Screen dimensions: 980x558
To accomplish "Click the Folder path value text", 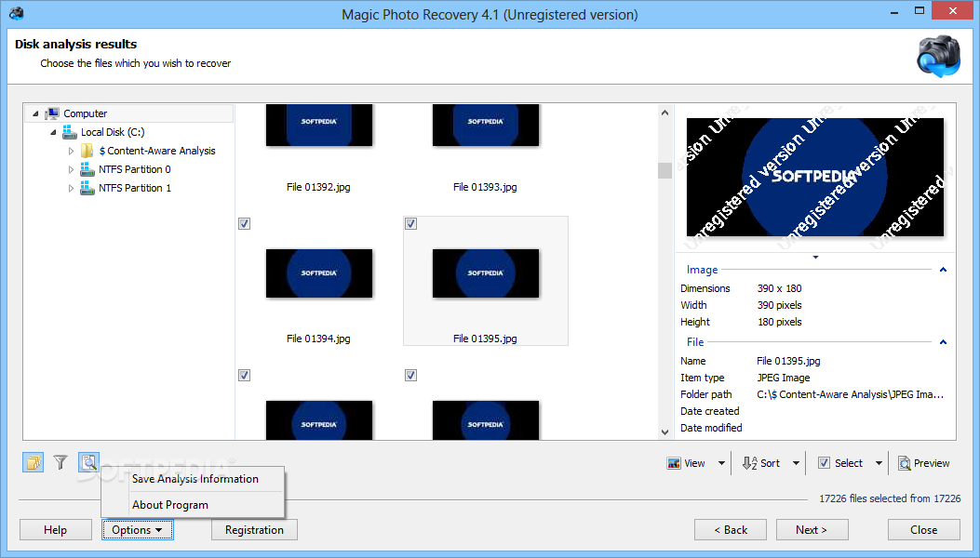I will [850, 394].
